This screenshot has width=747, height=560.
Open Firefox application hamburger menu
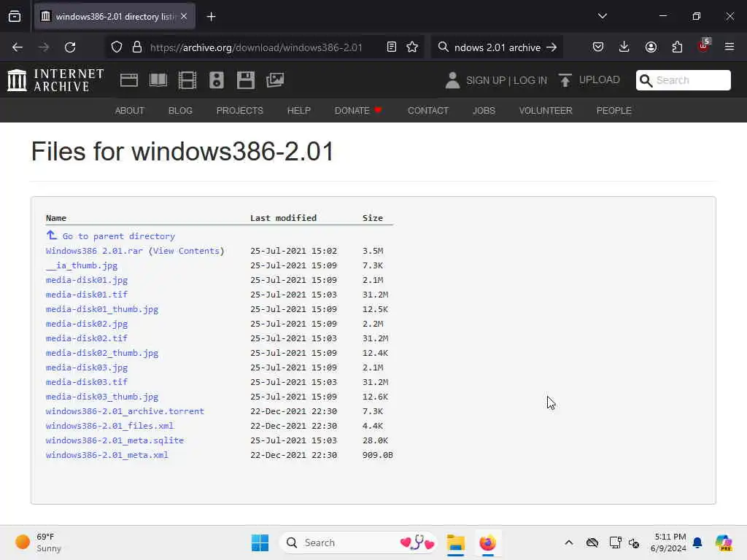pyautogui.click(x=729, y=47)
